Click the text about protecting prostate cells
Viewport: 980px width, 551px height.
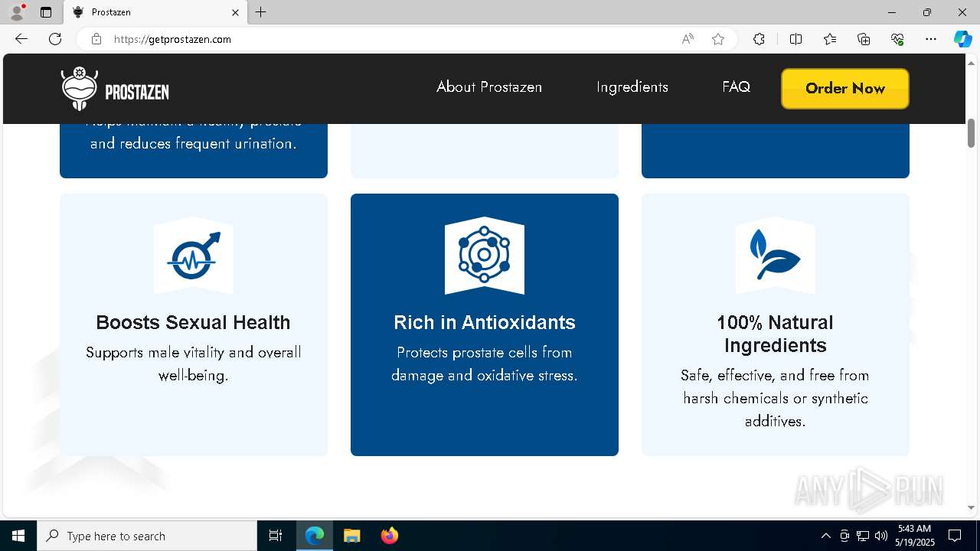(485, 364)
